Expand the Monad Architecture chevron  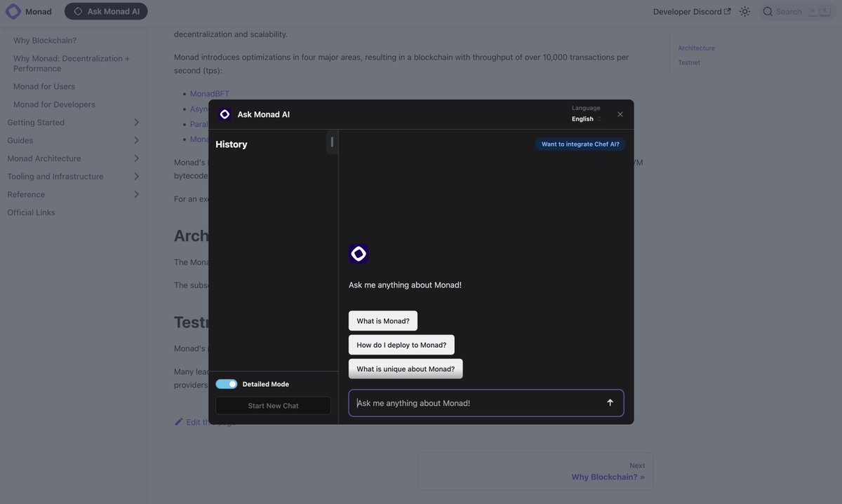point(136,158)
